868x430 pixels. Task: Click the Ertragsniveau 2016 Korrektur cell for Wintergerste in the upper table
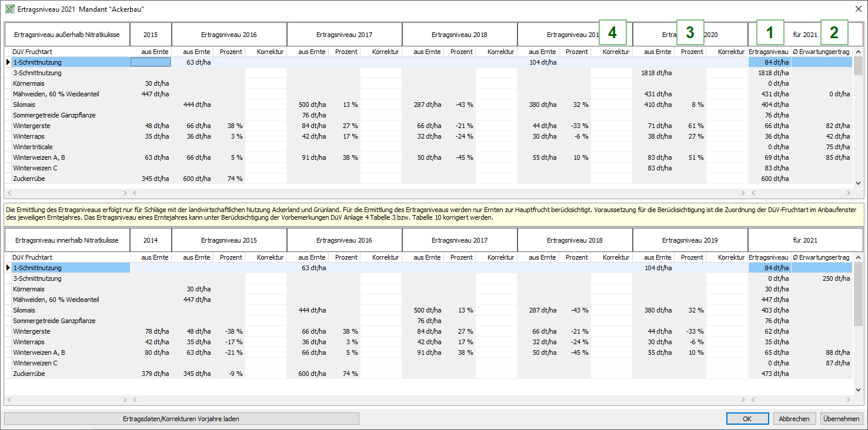[x=266, y=126]
